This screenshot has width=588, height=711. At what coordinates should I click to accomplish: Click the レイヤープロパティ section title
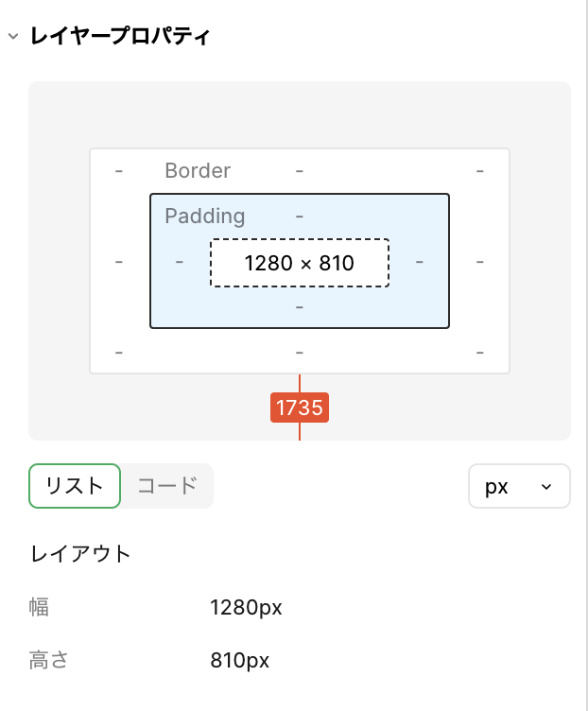coord(120,37)
